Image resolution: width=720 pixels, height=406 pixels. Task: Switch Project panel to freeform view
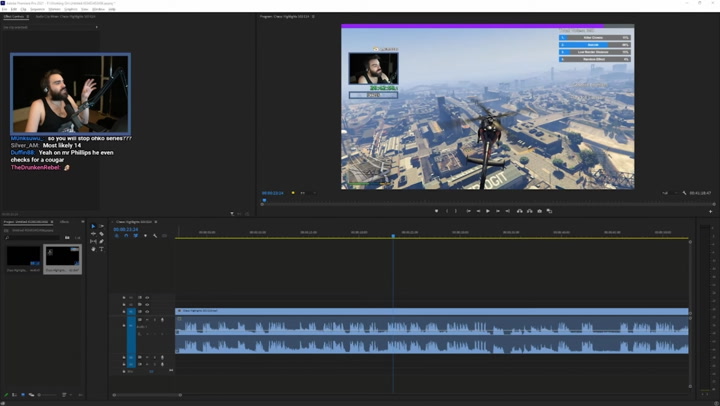[x=31, y=395]
